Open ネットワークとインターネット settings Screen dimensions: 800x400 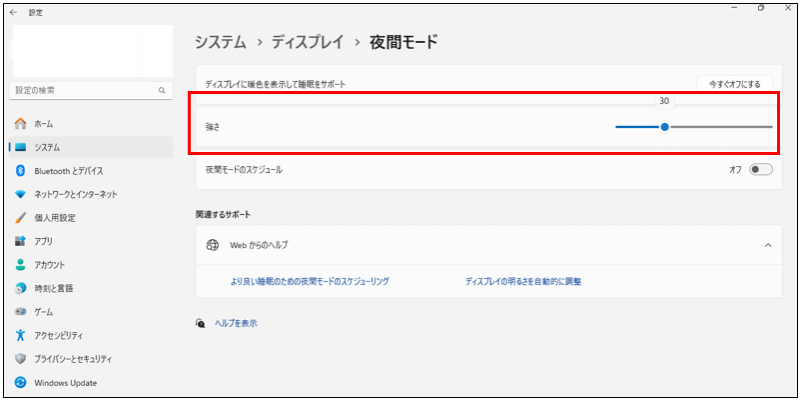91,194
